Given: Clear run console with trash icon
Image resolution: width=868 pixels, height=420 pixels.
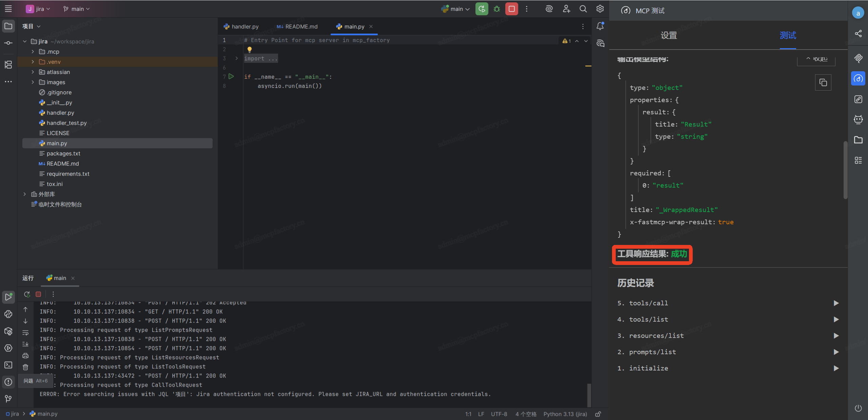Looking at the screenshot, I should pyautogui.click(x=25, y=367).
